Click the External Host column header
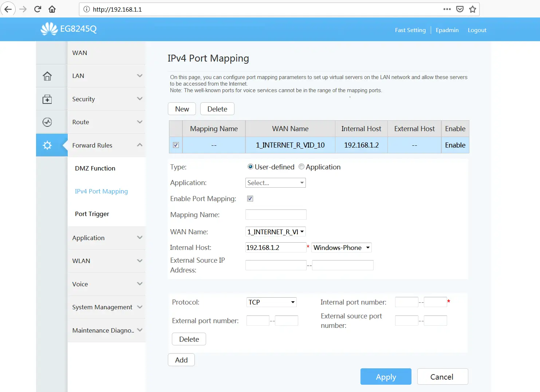 click(x=414, y=129)
